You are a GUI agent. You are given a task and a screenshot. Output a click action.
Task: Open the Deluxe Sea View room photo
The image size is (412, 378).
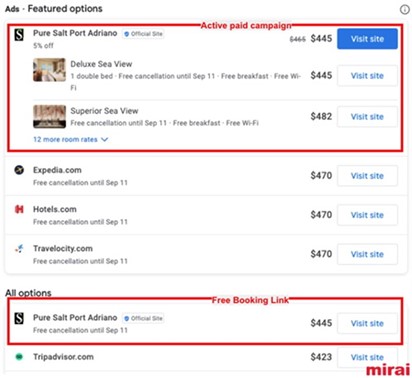tap(49, 70)
